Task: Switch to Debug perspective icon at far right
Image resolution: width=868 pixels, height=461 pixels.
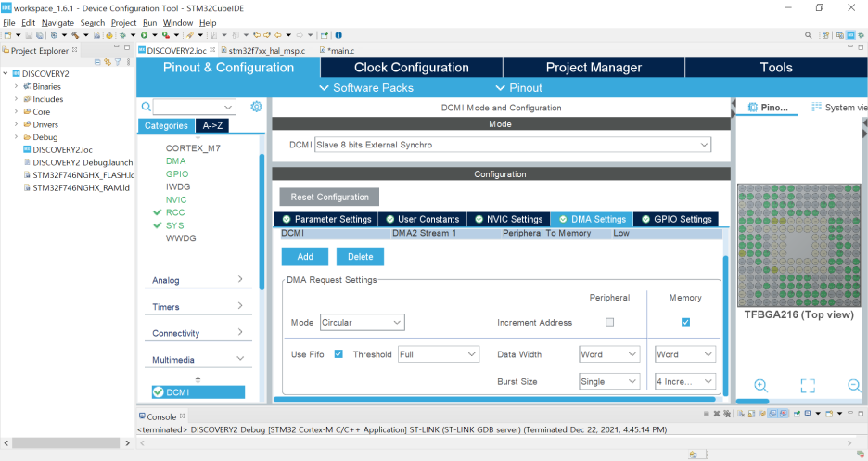Action: (x=861, y=35)
